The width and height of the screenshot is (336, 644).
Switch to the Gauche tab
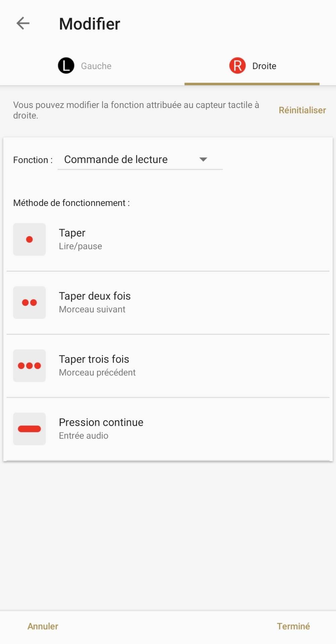(x=96, y=66)
